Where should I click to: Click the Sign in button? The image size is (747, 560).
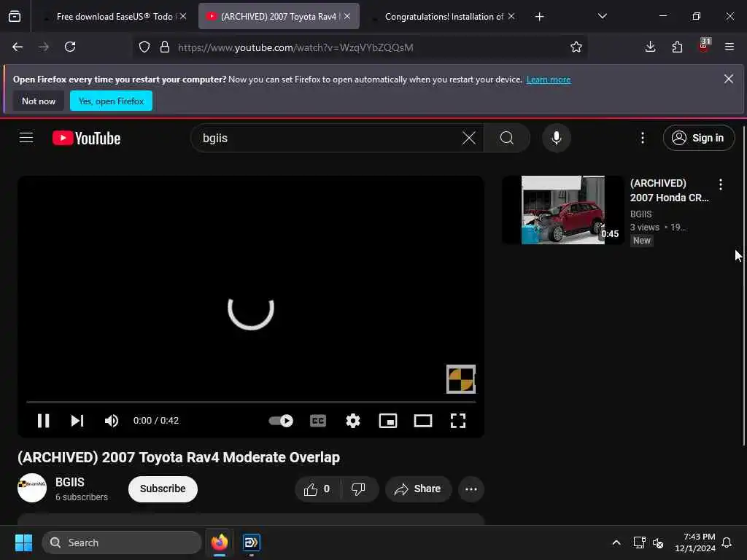point(699,138)
